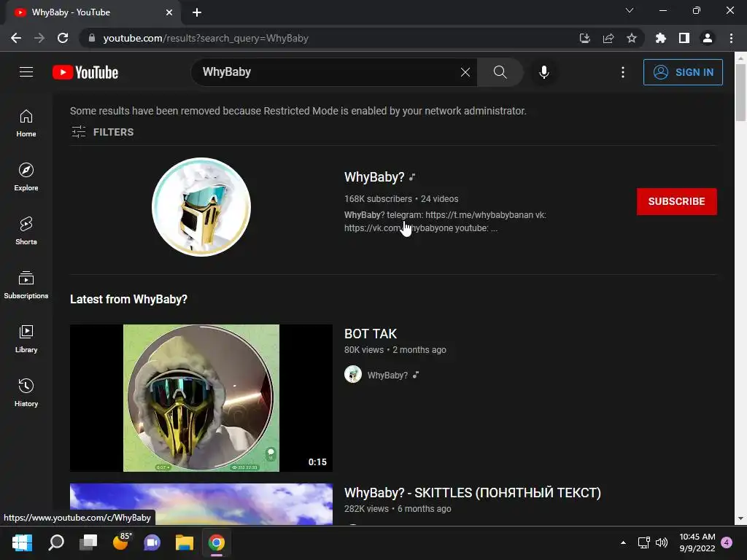Click the address bar URL
This screenshot has height=560, width=747.
pyautogui.click(x=206, y=38)
